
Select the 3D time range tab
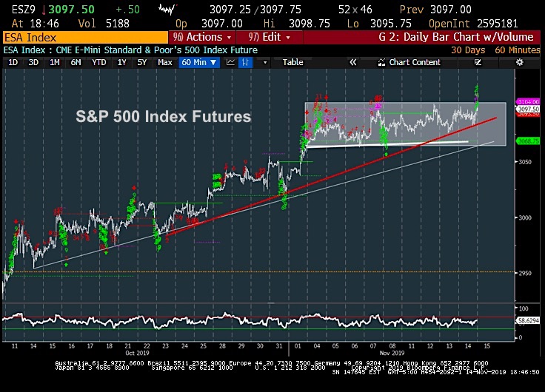pos(33,62)
